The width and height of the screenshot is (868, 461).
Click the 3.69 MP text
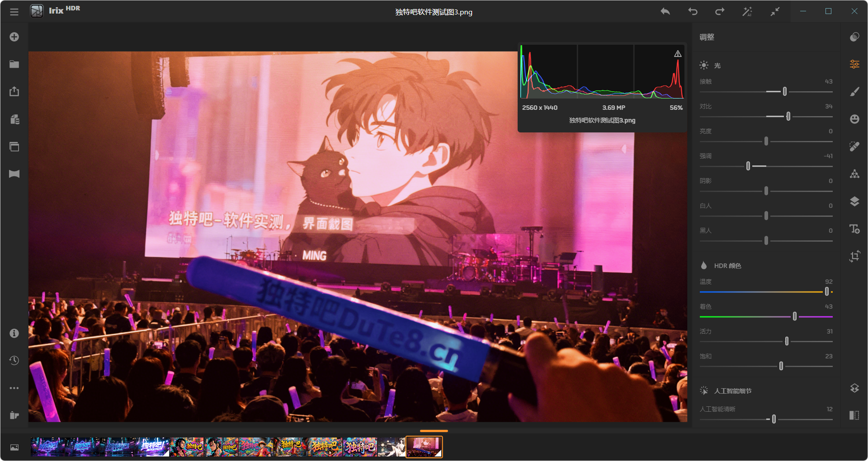coord(613,108)
